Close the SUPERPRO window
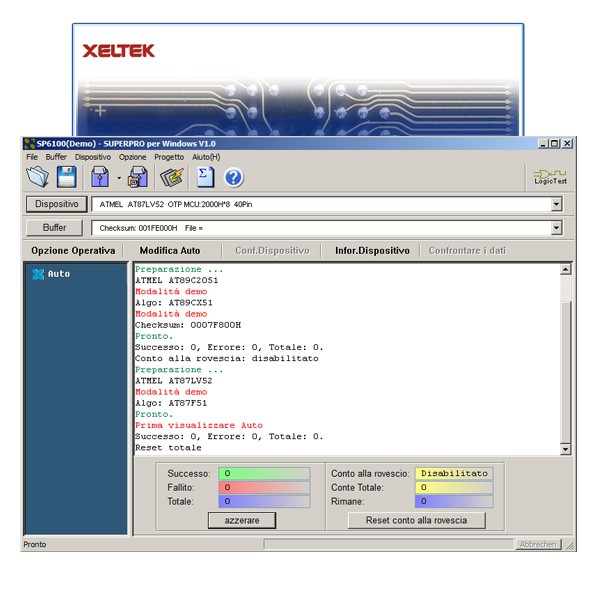600x600 pixels. pos(567,143)
